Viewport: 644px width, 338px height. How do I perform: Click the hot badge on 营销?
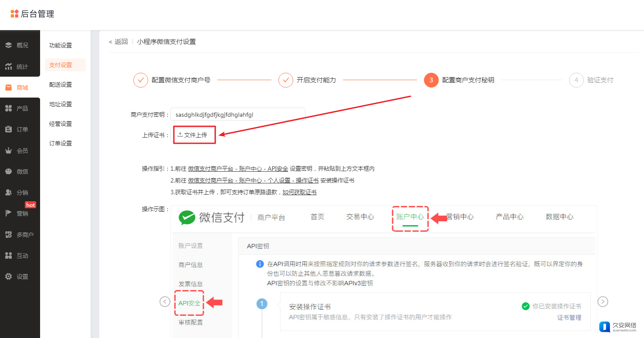31,205
